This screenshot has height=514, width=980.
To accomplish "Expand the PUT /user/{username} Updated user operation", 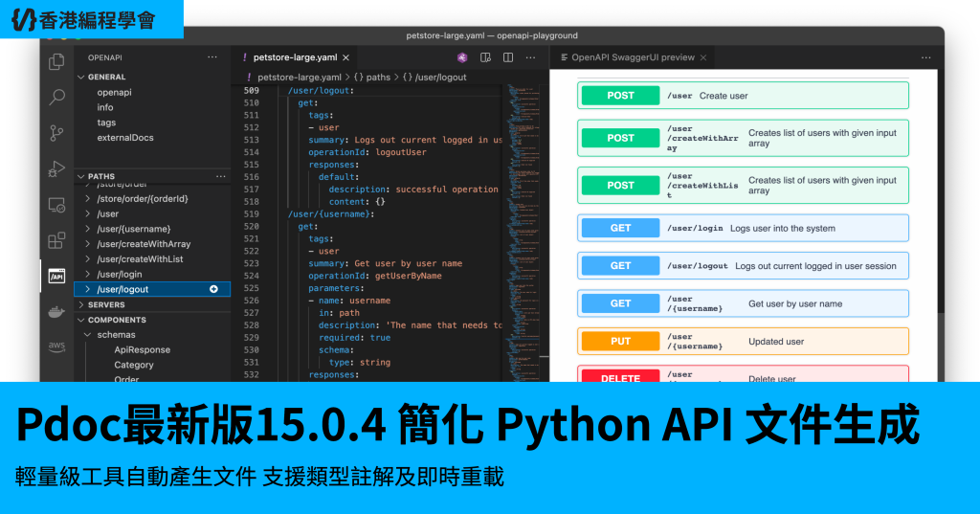I will click(x=743, y=342).
